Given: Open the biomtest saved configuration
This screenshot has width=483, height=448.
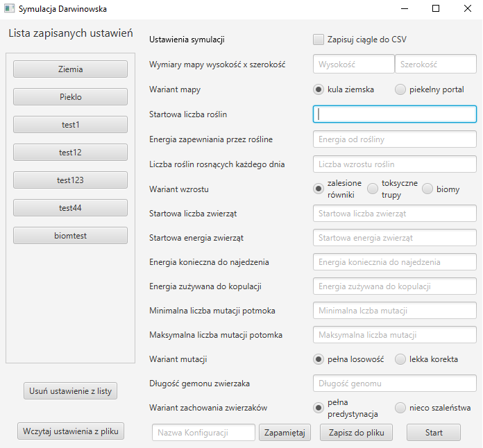Looking at the screenshot, I should pyautogui.click(x=70, y=235).
